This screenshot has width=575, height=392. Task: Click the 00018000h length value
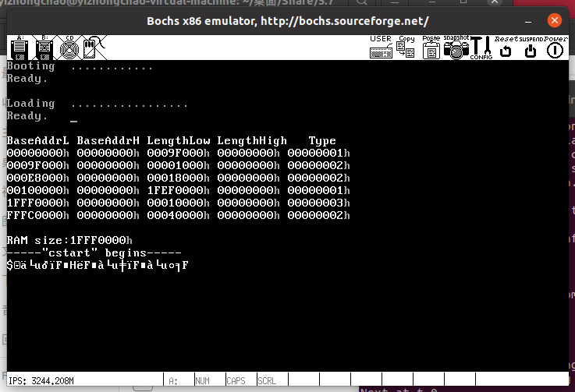click(x=178, y=178)
